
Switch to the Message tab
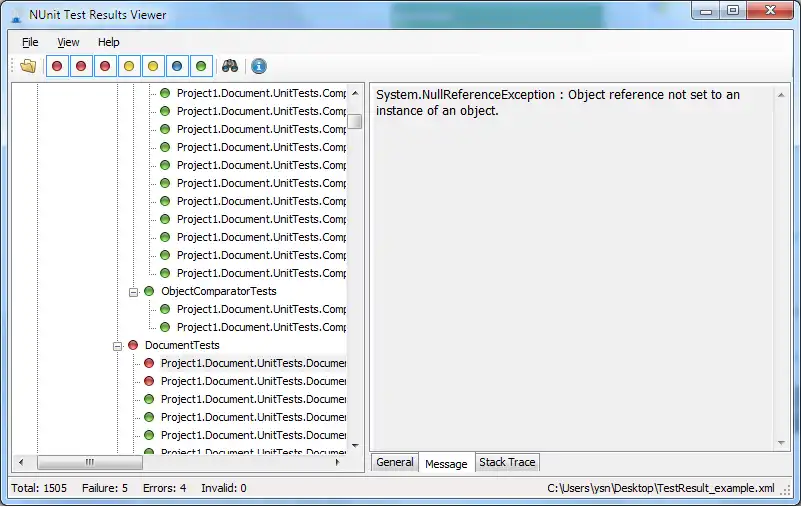pyautogui.click(x=446, y=463)
